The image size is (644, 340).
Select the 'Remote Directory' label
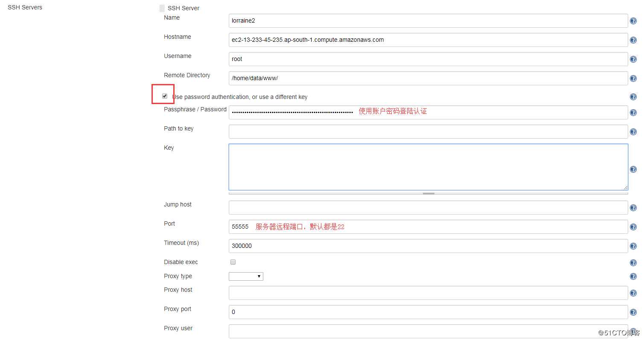(x=187, y=75)
